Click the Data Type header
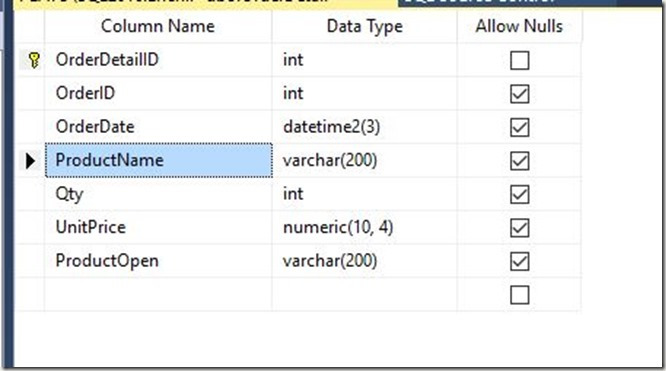The image size is (666, 371). [364, 26]
